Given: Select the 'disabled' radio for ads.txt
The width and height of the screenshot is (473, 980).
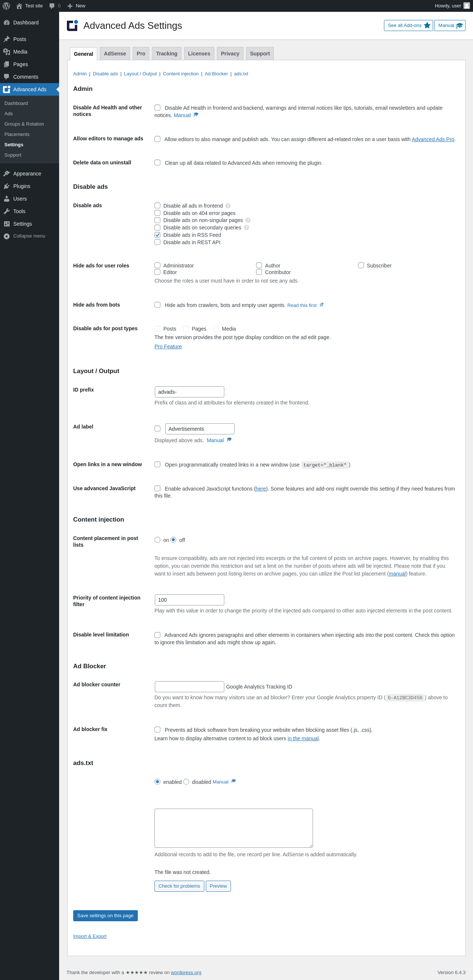Looking at the screenshot, I should [186, 781].
